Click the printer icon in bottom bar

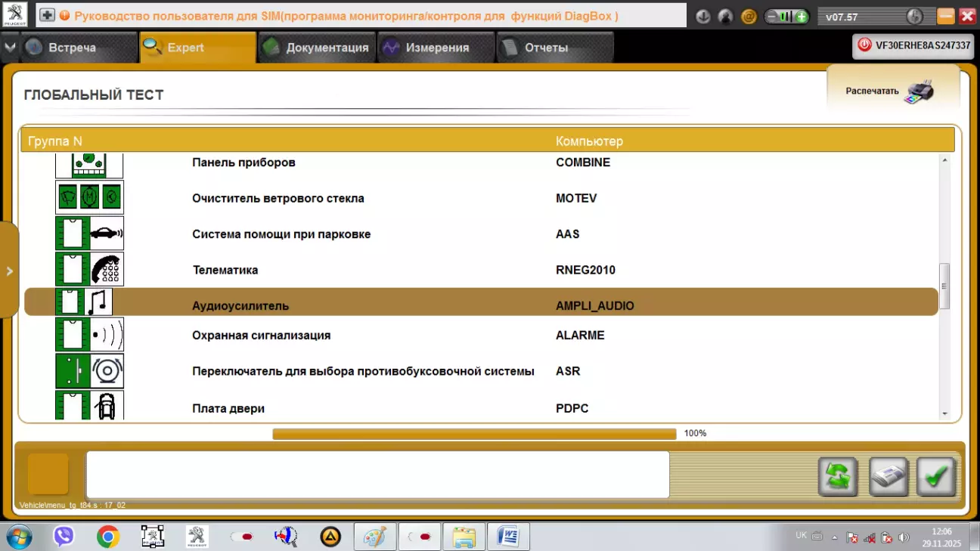tap(888, 476)
